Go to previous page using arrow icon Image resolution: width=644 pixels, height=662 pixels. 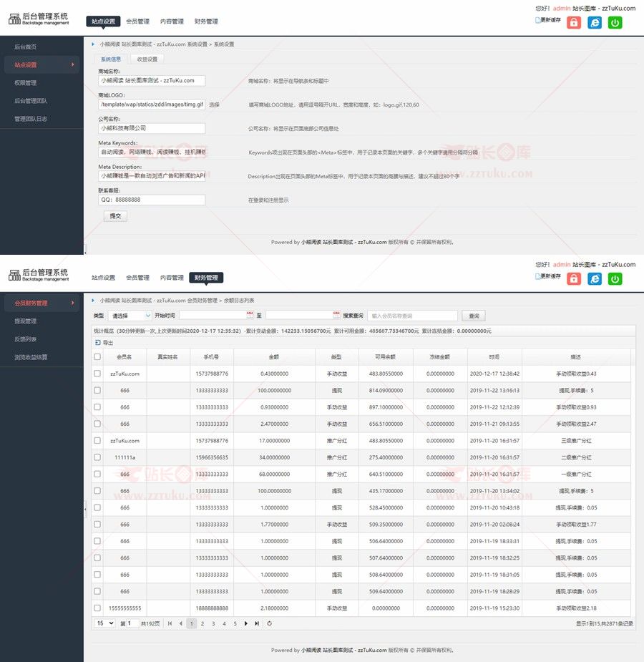[x=180, y=623]
